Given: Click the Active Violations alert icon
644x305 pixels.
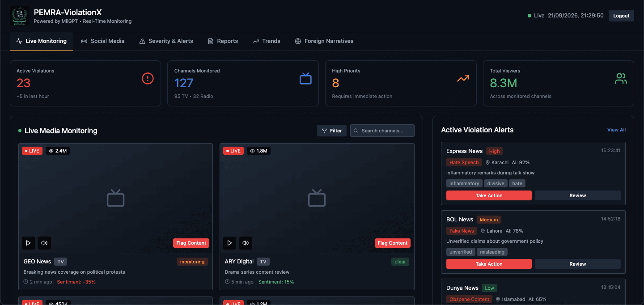Looking at the screenshot, I should [x=148, y=79].
